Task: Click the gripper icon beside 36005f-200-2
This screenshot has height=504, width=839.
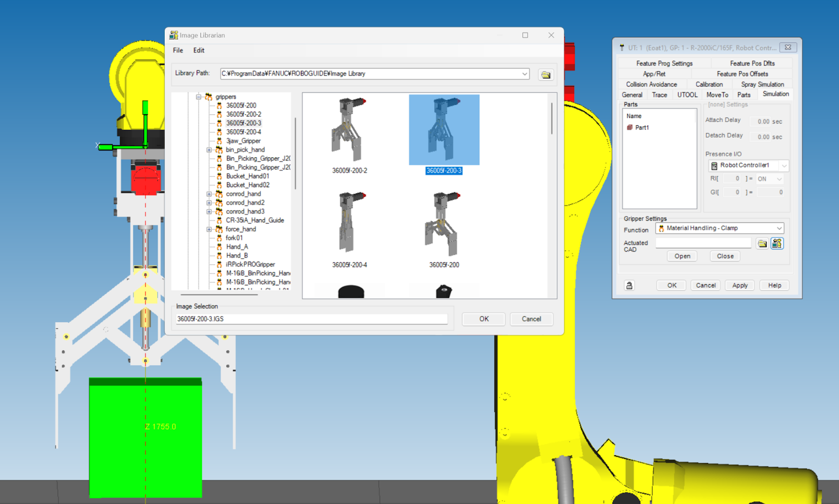Action: [x=219, y=114]
